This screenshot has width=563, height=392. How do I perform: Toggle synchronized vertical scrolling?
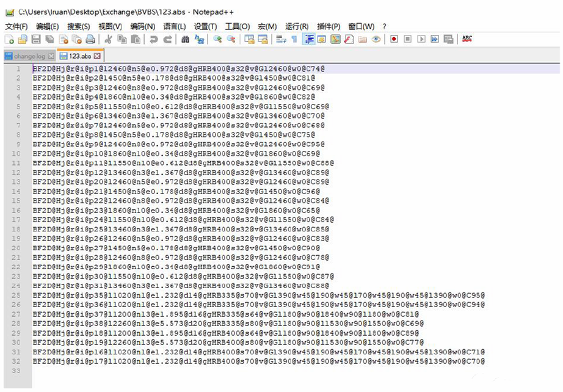coord(249,39)
